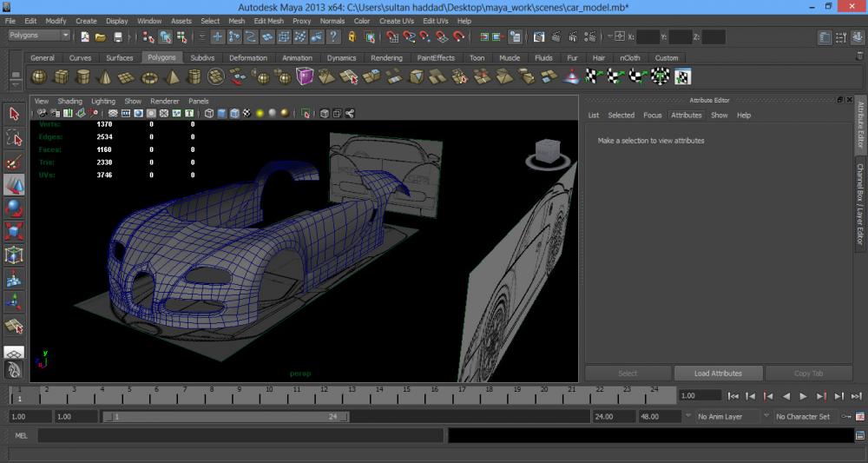Switch to the Rendering shelf tab
This screenshot has height=463, width=868.
[x=386, y=58]
